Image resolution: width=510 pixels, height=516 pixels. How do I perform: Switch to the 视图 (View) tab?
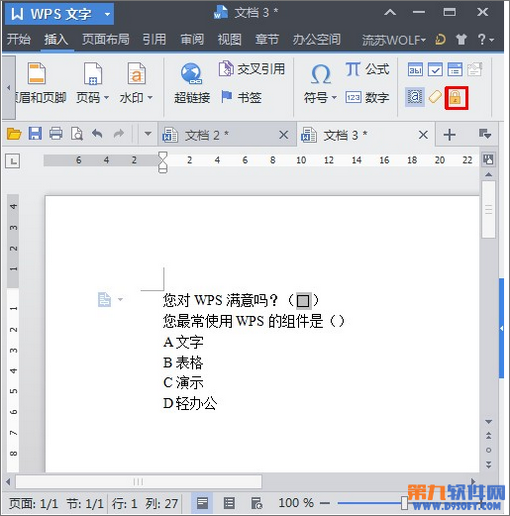(229, 39)
